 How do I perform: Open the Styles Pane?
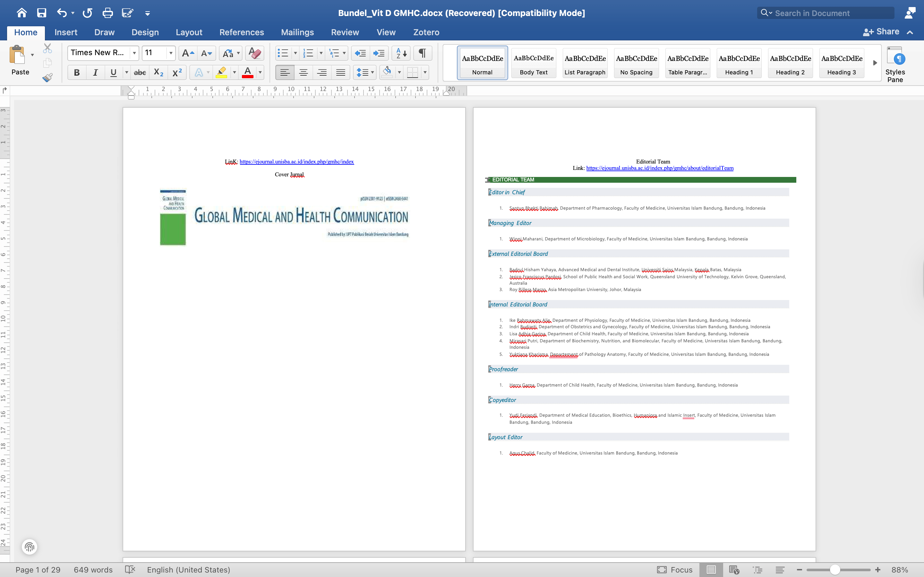pos(894,64)
